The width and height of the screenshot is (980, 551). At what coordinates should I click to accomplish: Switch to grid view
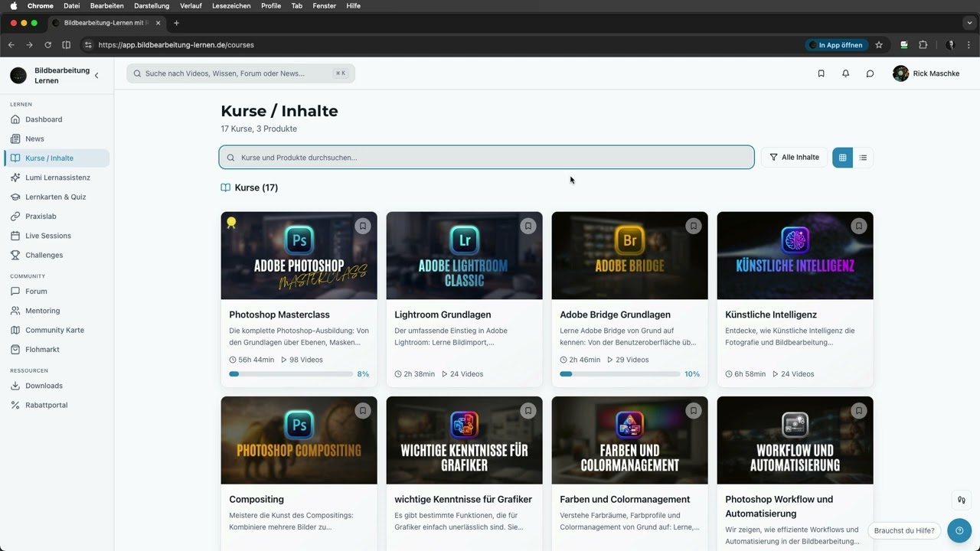tap(842, 158)
